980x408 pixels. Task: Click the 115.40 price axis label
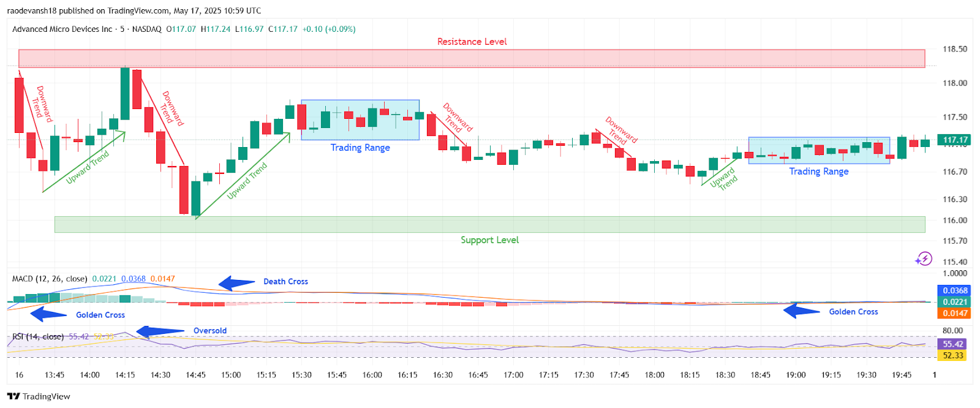[x=955, y=262]
